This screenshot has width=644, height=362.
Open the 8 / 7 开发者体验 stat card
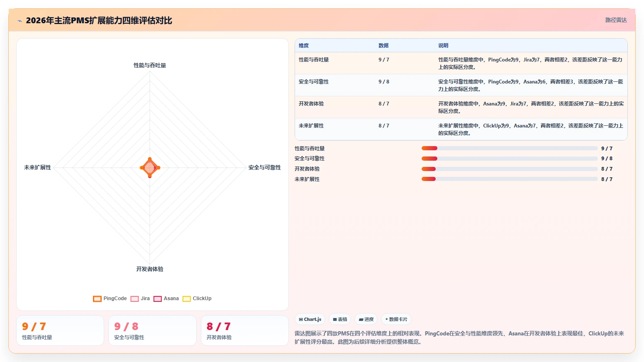coord(245,330)
